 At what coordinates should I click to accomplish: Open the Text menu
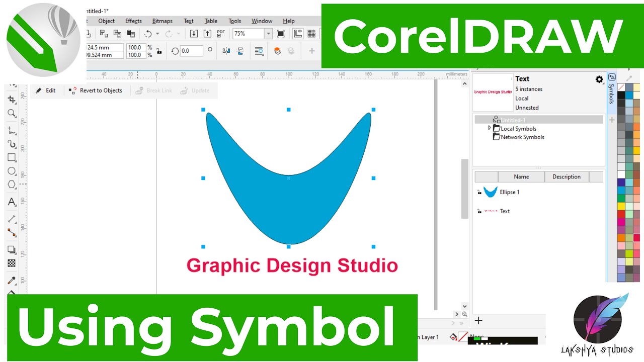[189, 21]
